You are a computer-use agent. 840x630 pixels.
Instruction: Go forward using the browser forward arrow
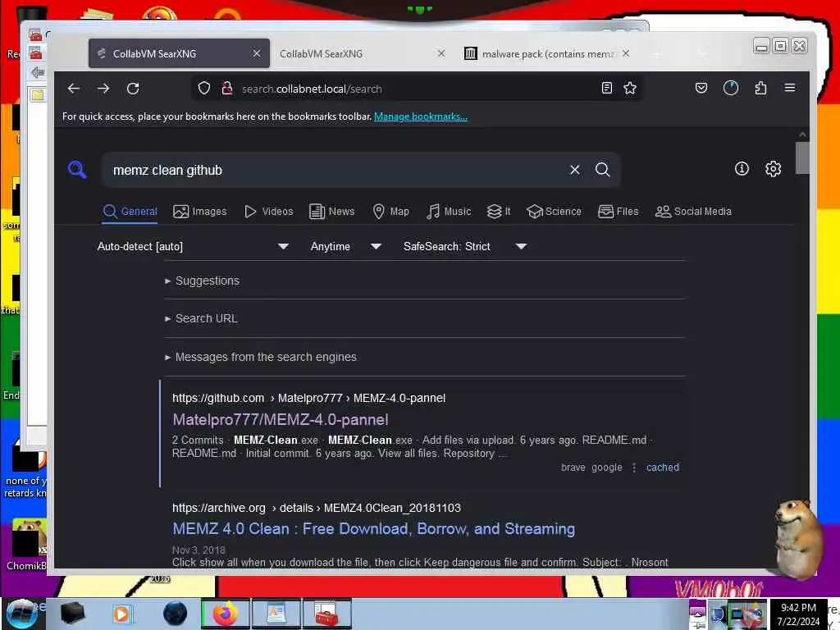pyautogui.click(x=103, y=89)
